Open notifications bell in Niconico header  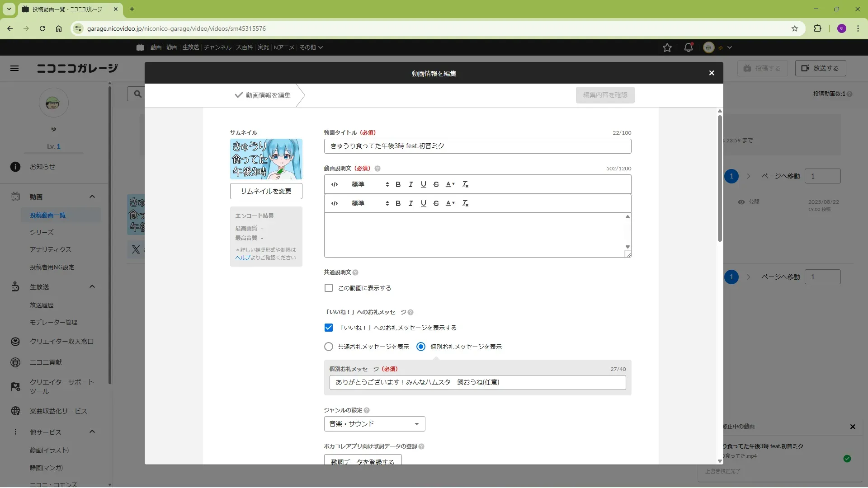coord(688,47)
